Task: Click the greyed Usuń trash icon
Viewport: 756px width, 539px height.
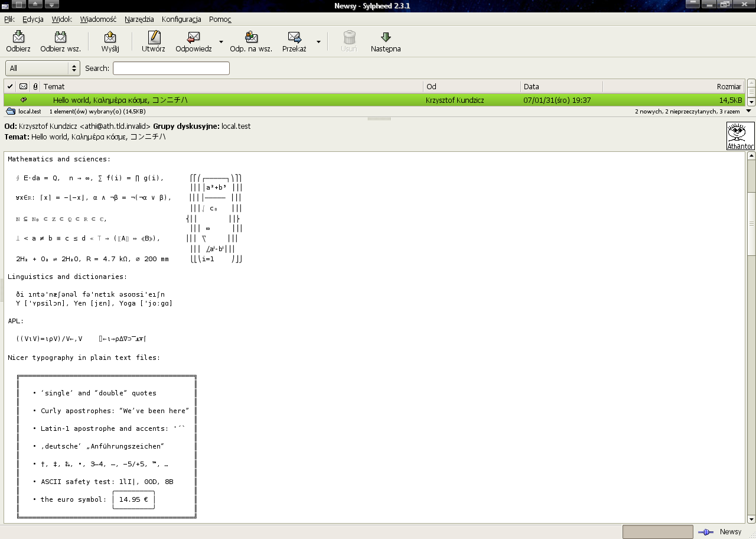Action: click(x=349, y=37)
